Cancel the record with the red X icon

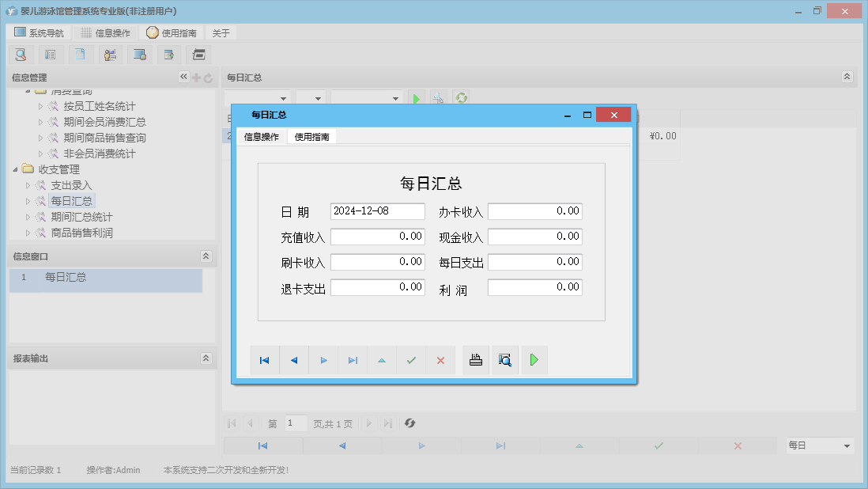coord(440,360)
